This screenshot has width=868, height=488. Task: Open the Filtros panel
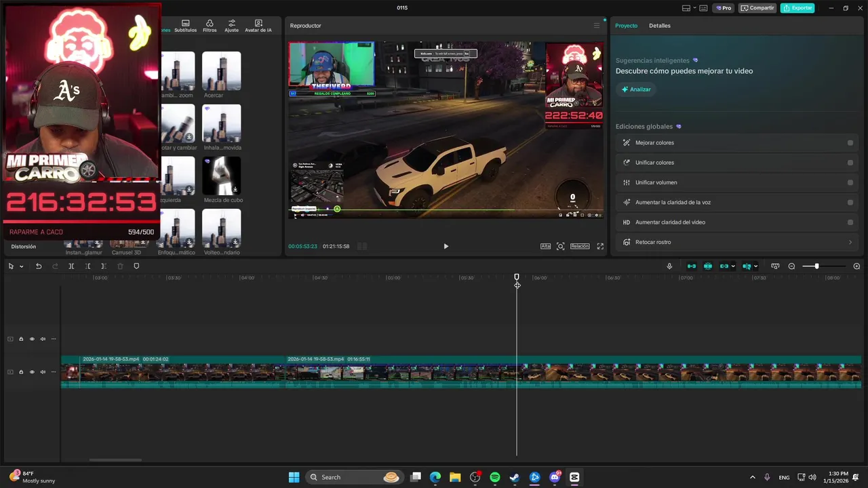pyautogui.click(x=210, y=26)
